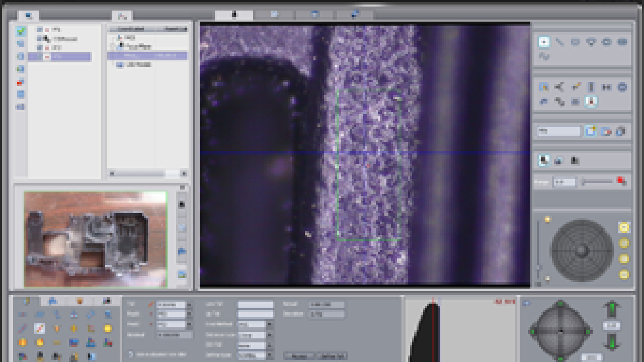Switch to the second tab in the bottom-left tool palette
This screenshot has width=644, height=362.
[52, 301]
